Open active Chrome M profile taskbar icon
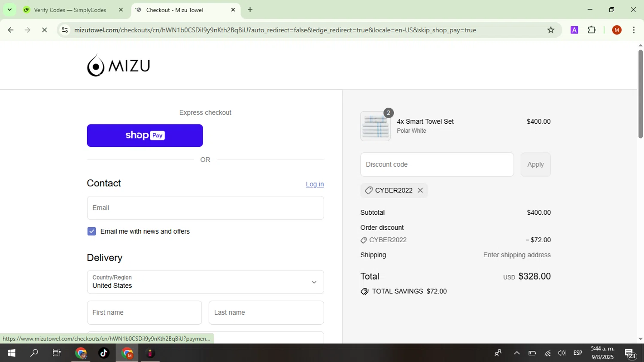This screenshot has height=362, width=644. 127,353
